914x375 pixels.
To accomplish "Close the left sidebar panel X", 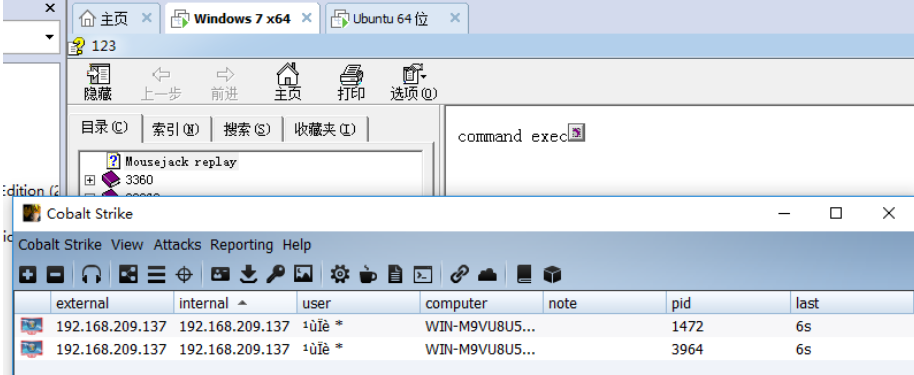I will (x=50, y=8).
